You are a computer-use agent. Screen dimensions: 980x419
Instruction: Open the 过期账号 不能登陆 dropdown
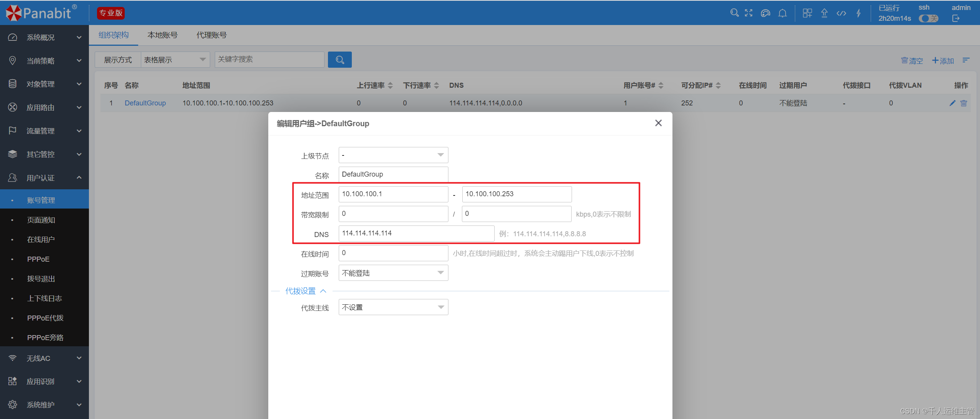point(393,273)
